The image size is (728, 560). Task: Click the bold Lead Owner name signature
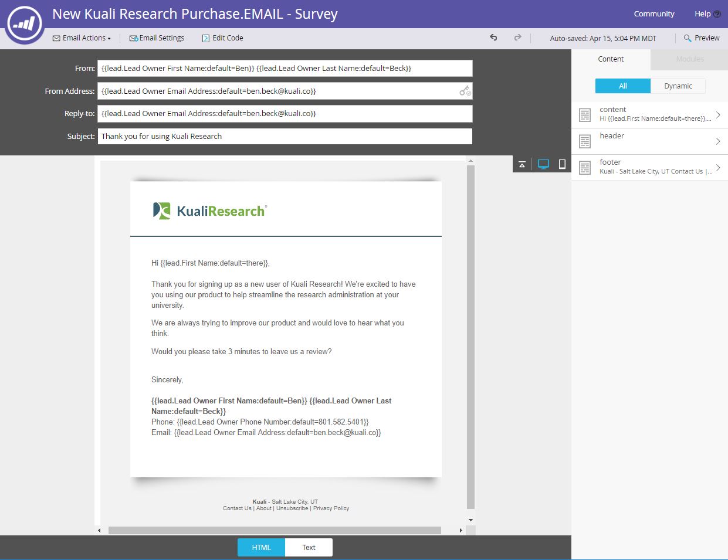pyautogui.click(x=272, y=406)
